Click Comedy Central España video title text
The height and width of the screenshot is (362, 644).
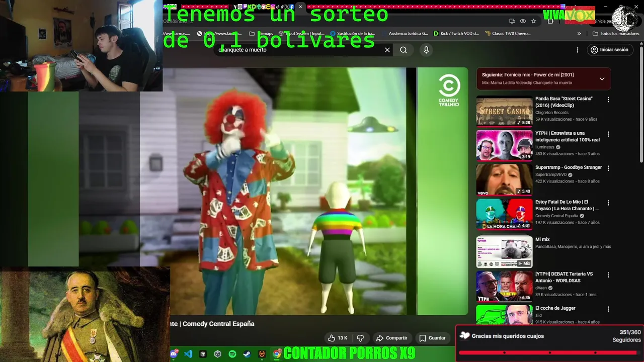[212, 324]
